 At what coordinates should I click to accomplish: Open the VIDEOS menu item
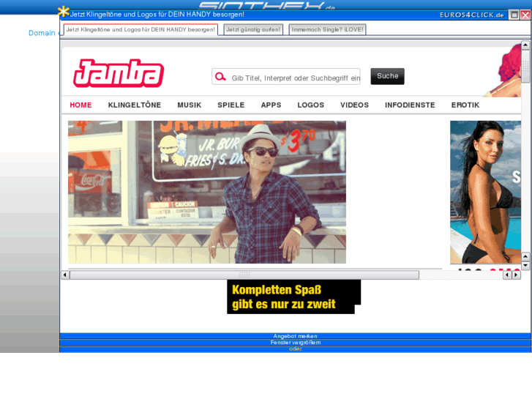pos(355,105)
